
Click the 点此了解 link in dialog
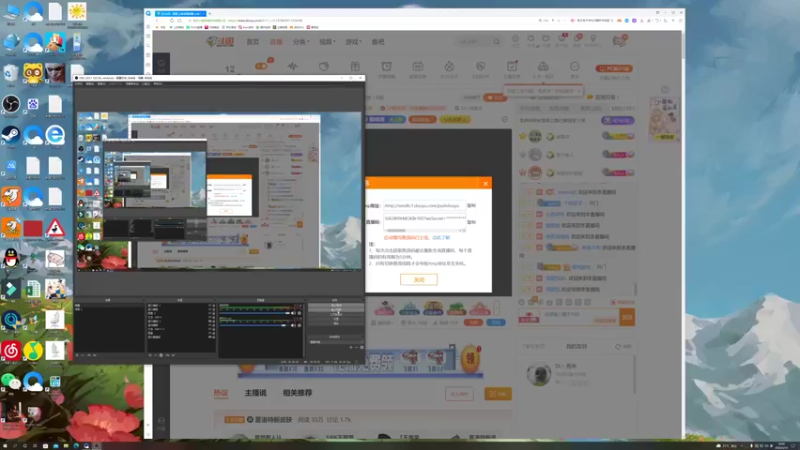coord(441,238)
